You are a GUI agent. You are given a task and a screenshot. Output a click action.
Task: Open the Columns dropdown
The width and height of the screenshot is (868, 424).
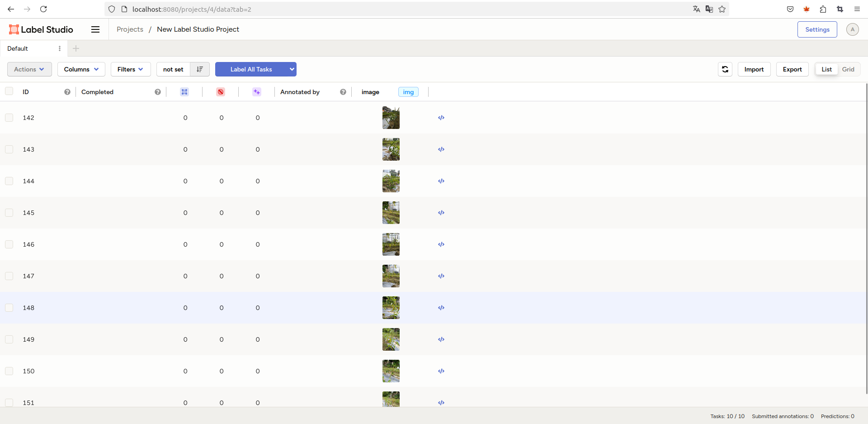click(x=81, y=69)
